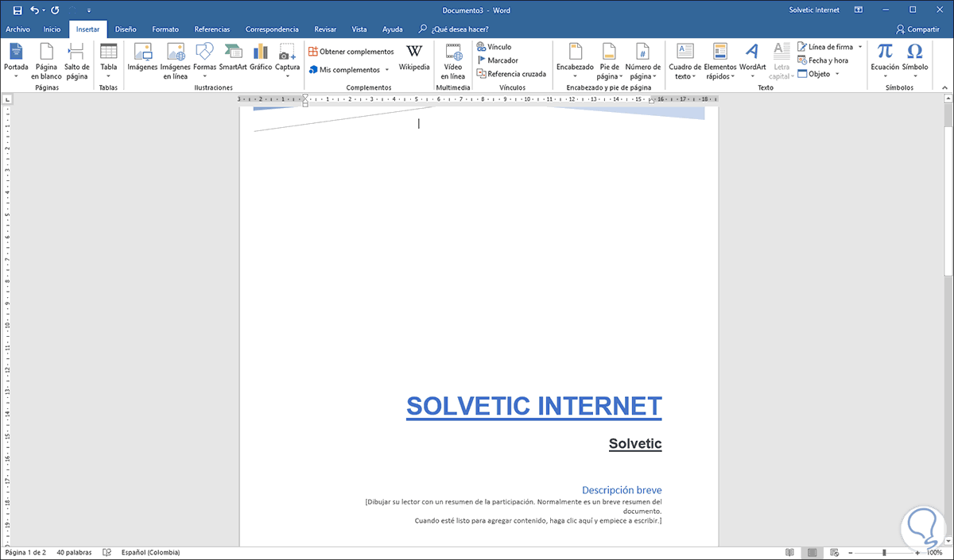Undo the last action
This screenshot has width=954, height=560.
[x=35, y=10]
